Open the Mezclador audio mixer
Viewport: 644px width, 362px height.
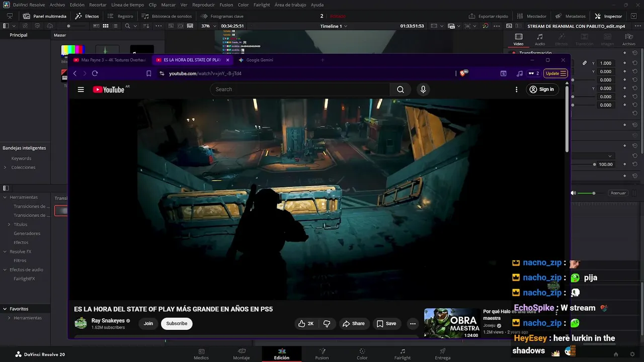click(531, 16)
